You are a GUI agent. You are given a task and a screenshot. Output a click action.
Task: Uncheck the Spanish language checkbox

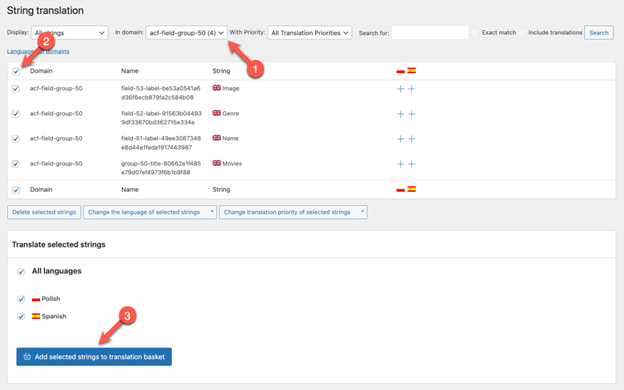click(21, 317)
